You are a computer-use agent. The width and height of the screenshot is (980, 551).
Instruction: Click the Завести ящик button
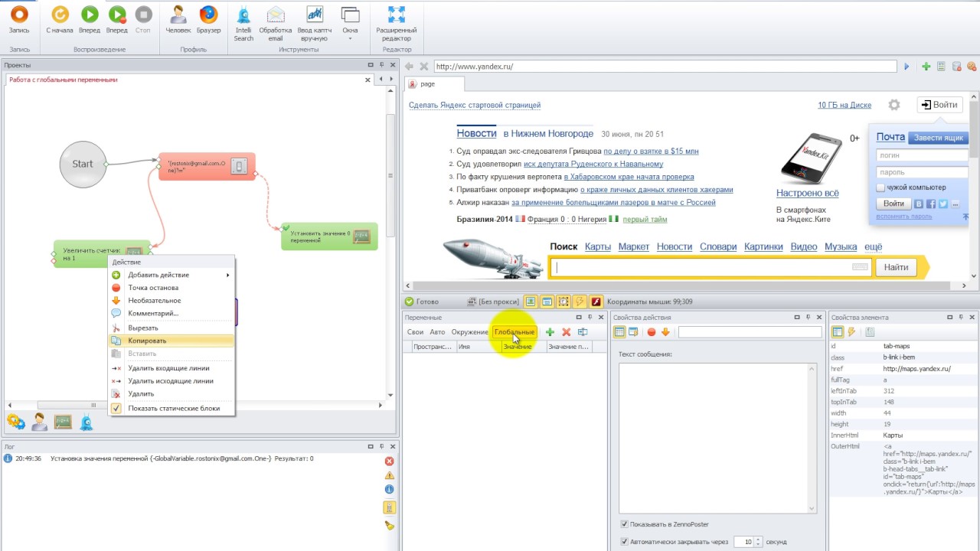(938, 138)
